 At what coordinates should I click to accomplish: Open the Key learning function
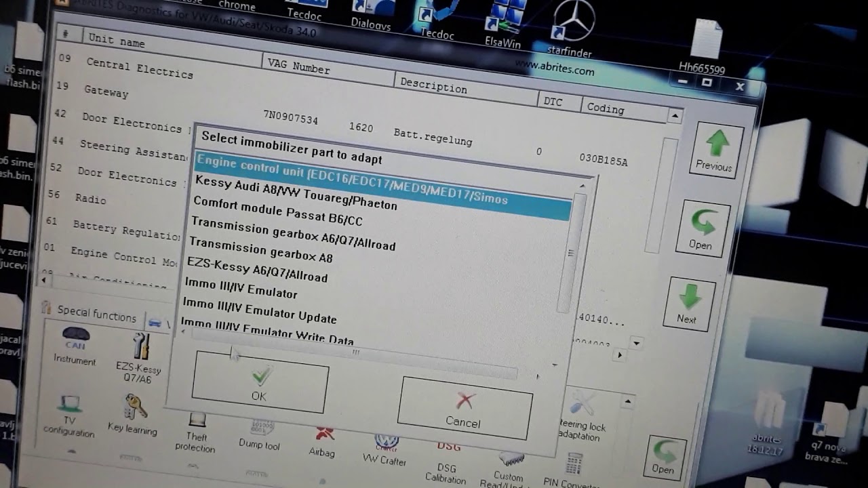[133, 415]
